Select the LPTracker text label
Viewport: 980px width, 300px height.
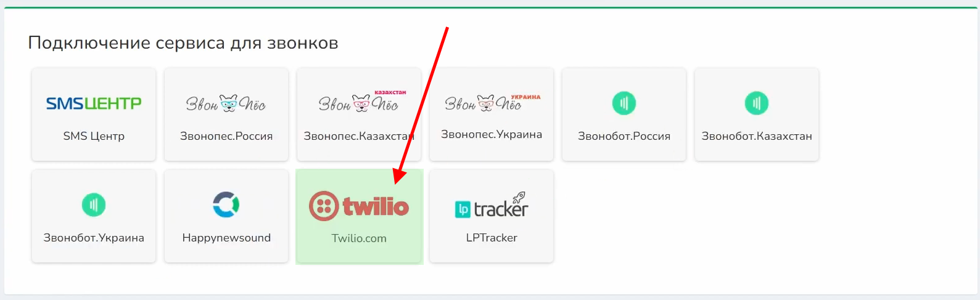[x=492, y=238]
